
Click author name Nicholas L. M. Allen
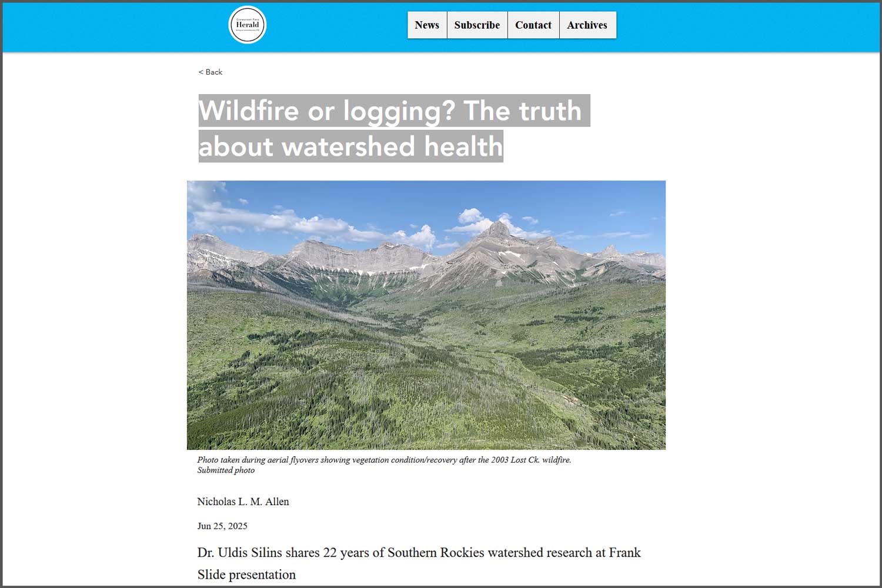[x=243, y=502]
